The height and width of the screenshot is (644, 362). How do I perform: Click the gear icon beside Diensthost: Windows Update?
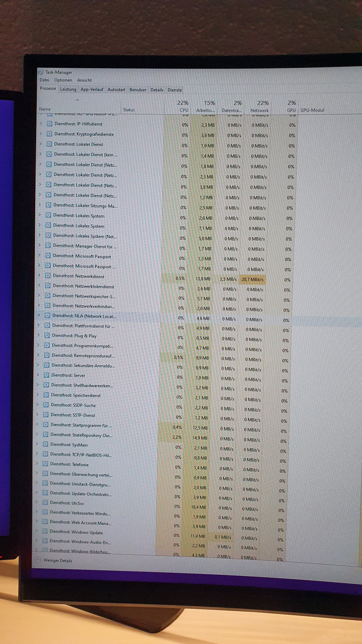point(45,531)
